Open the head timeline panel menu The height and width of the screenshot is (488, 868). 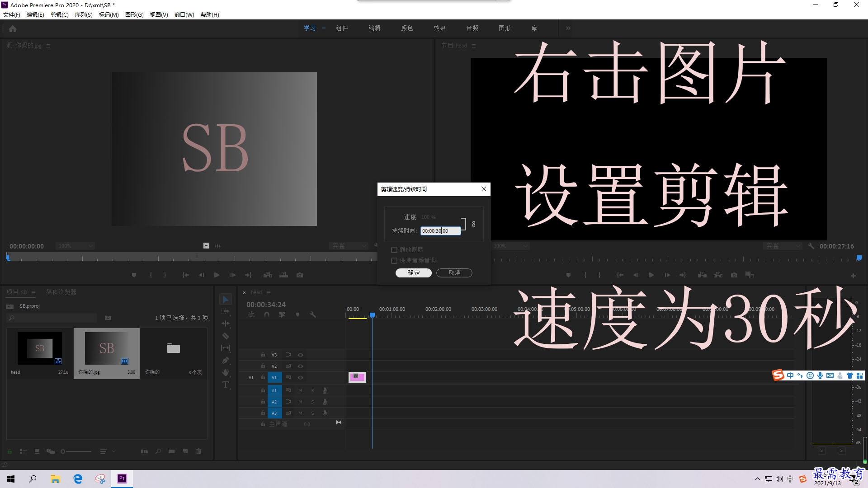coord(269,292)
